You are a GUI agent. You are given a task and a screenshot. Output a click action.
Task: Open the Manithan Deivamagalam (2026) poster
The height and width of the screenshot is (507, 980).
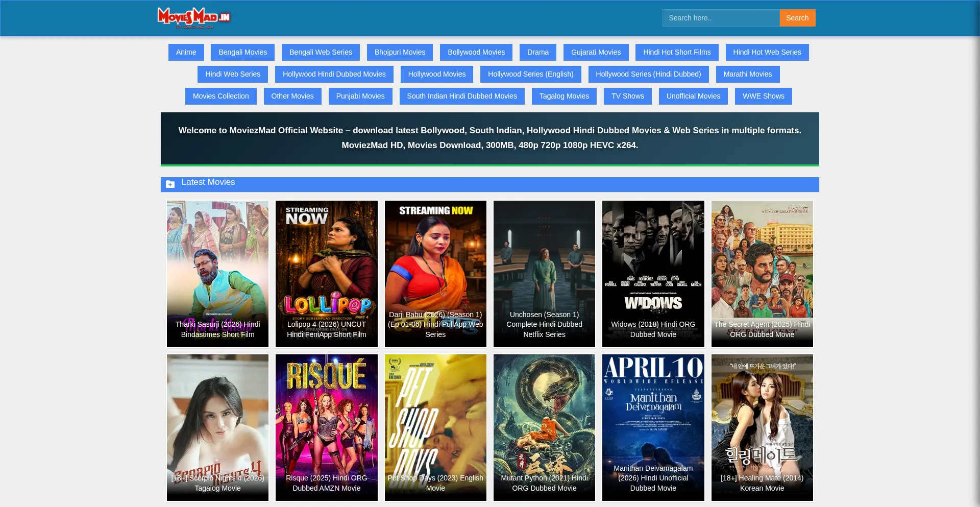point(653,427)
